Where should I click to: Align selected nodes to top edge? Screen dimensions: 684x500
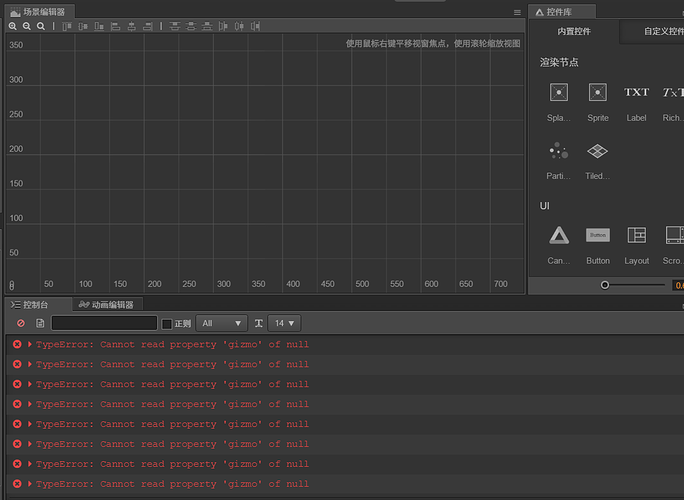[67, 26]
